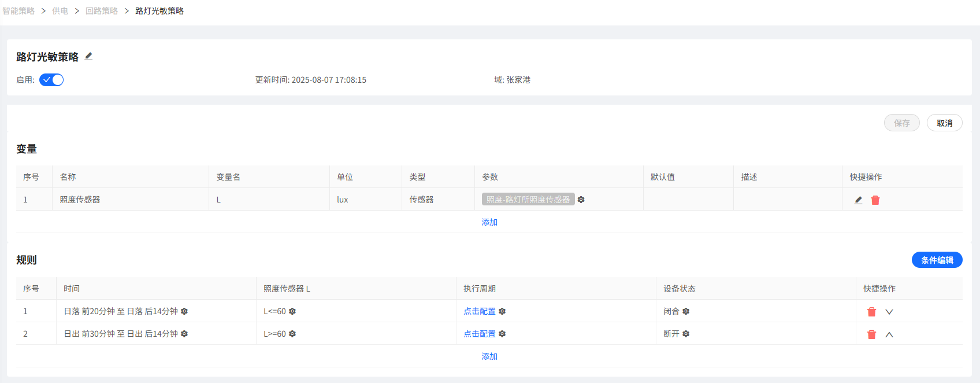The width and height of the screenshot is (980, 383).
Task: Move rule 2 up with chevron
Action: [889, 334]
